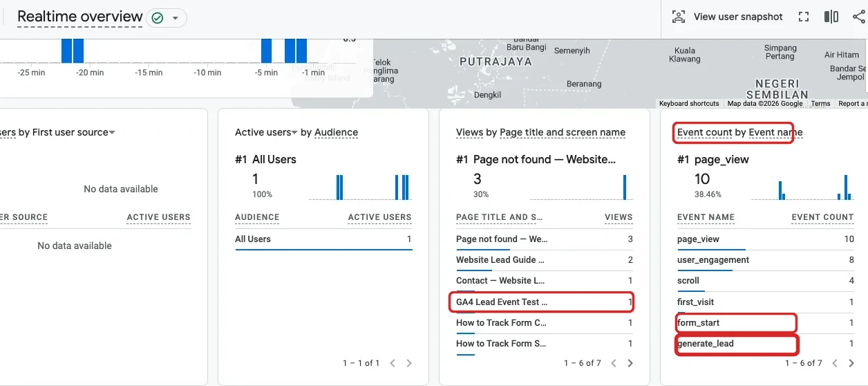
Task: Click the #1 All Users headline
Action: click(265, 159)
